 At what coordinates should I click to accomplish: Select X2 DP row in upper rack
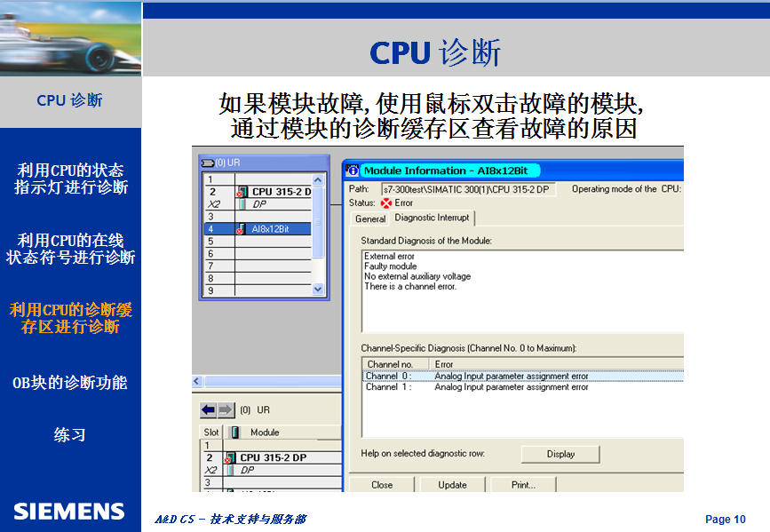pyautogui.click(x=258, y=204)
